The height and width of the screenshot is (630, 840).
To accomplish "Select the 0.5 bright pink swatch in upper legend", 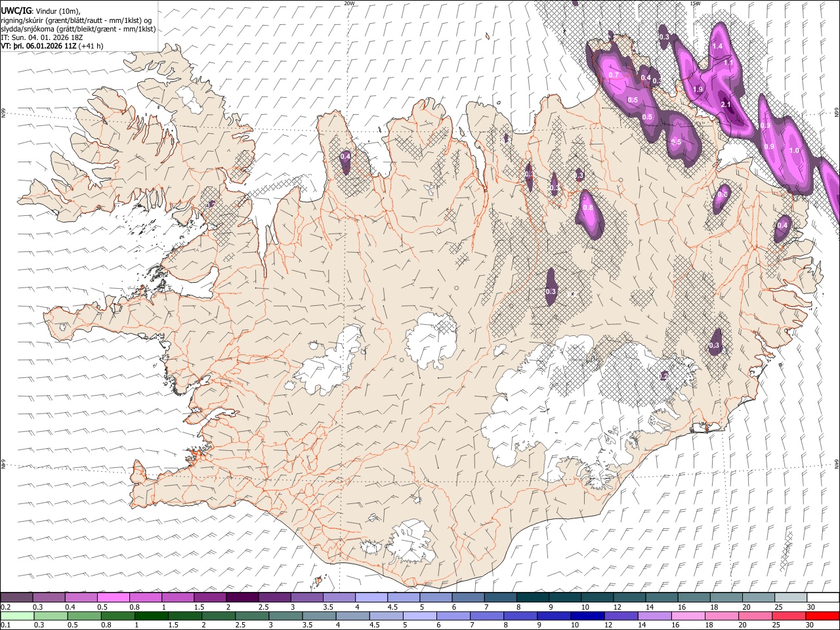I will tap(114, 597).
